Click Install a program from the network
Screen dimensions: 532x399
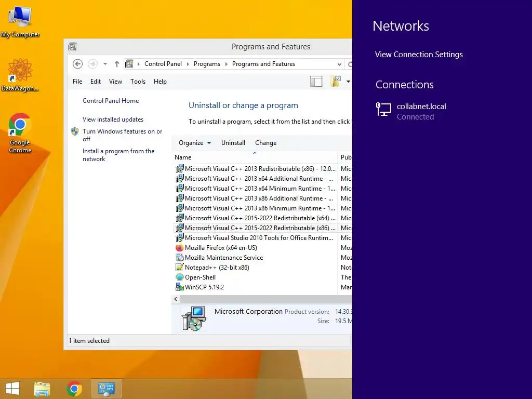(x=118, y=155)
